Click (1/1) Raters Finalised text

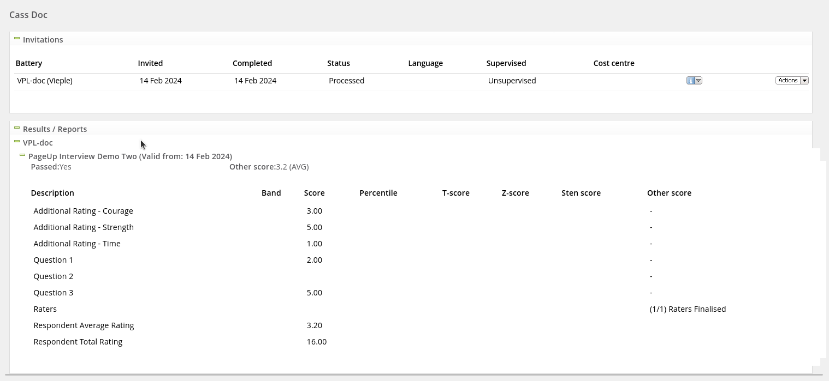[687, 309]
